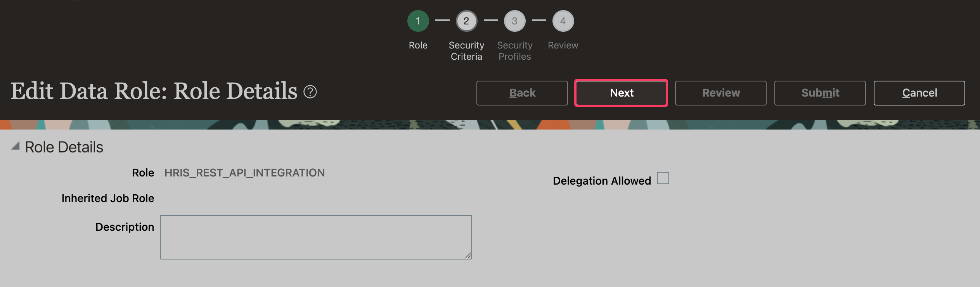Image resolution: width=980 pixels, height=287 pixels.
Task: Click the Role Details section heading text
Action: coord(64,147)
